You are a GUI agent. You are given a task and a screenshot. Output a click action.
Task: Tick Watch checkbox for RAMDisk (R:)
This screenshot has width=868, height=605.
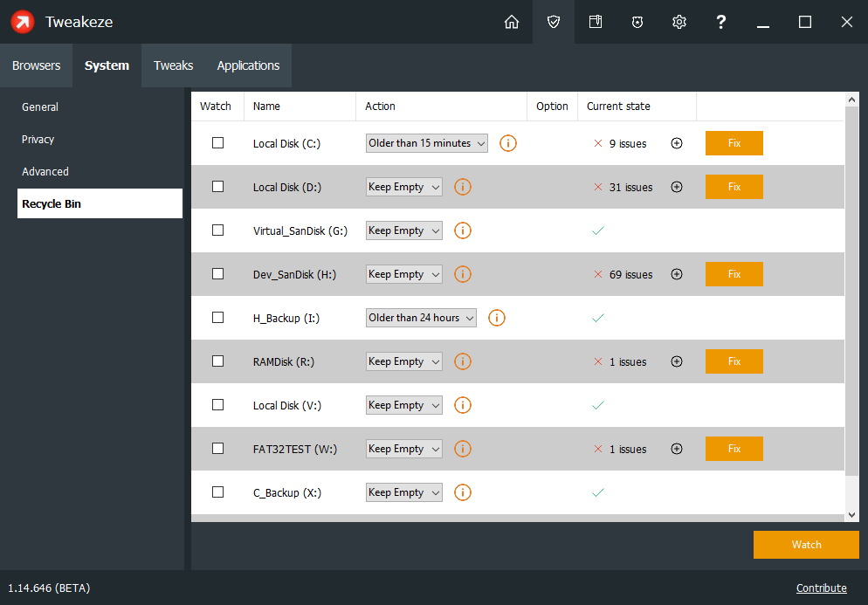coord(218,361)
